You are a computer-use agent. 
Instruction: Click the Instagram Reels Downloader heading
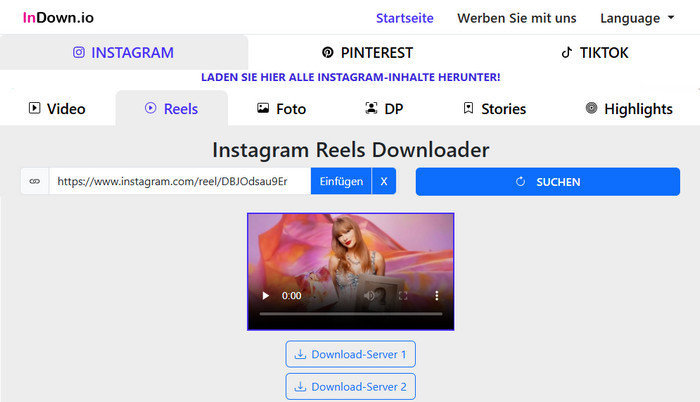point(350,150)
